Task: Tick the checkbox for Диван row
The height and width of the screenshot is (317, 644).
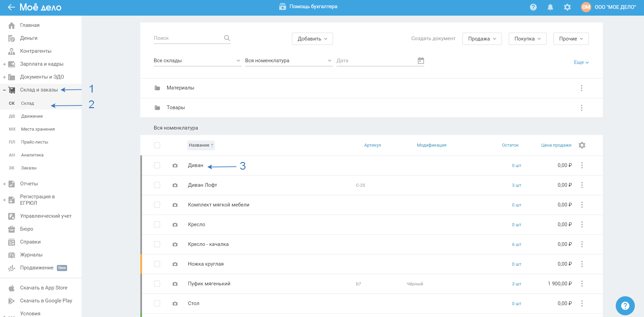Action: (157, 165)
